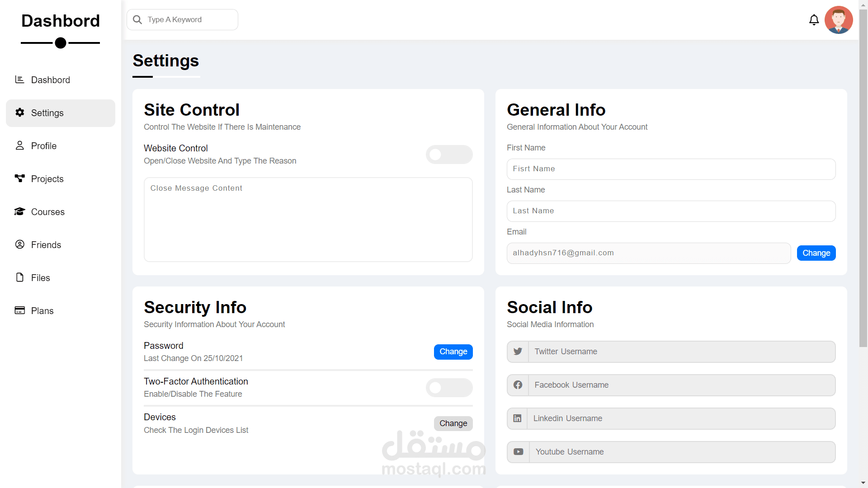Go to Projects in the sidebar
This screenshot has height=488, width=868.
[47, 179]
